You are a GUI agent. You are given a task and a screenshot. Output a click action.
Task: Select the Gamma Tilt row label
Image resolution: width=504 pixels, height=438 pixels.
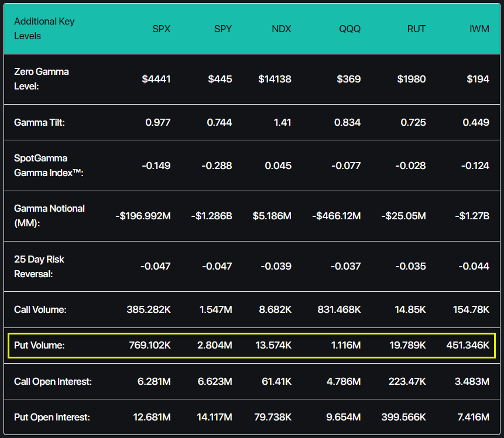tap(39, 122)
